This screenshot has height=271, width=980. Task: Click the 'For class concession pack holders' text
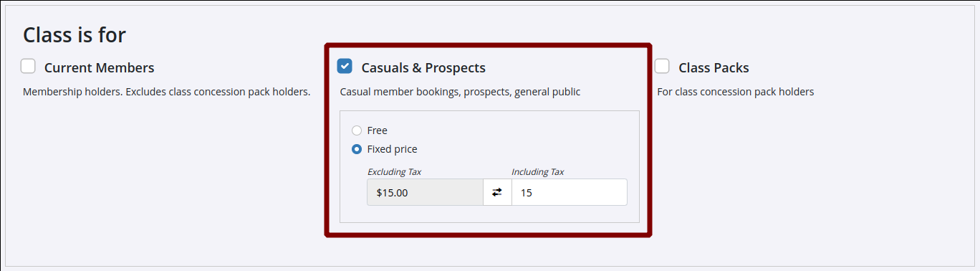coord(735,92)
